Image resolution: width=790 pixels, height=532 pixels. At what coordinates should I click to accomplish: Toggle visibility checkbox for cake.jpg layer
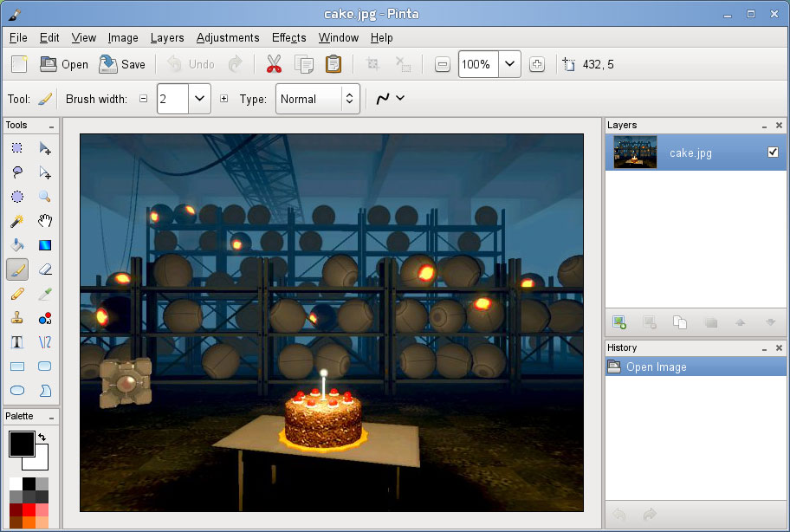coord(773,152)
